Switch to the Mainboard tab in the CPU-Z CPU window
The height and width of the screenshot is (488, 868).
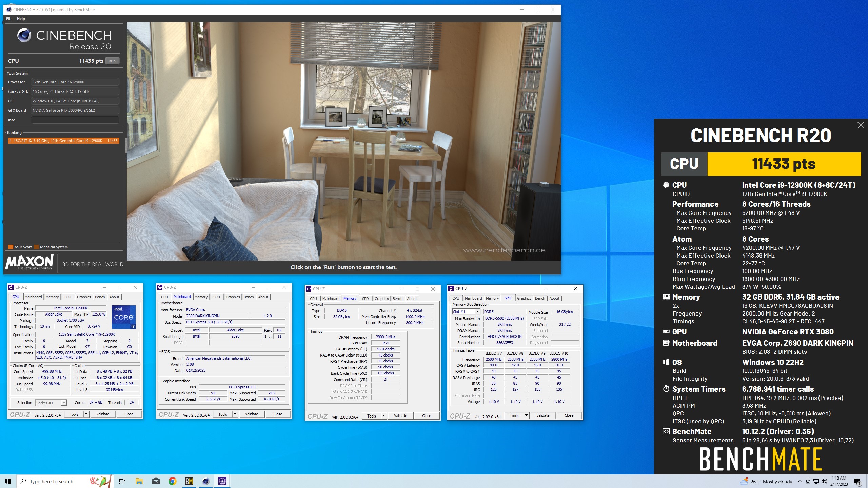[x=33, y=297]
